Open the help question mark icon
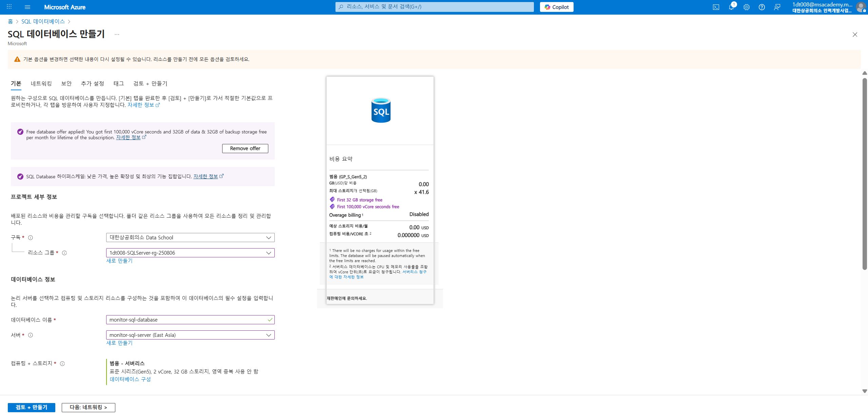 pyautogui.click(x=761, y=7)
